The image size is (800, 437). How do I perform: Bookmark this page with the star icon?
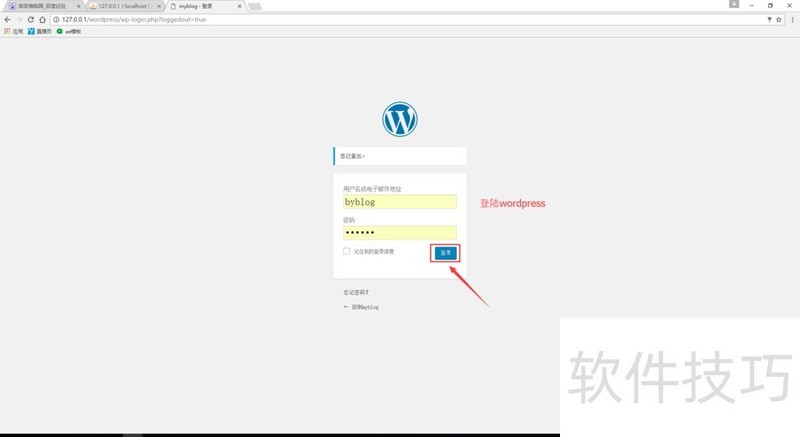[779, 19]
